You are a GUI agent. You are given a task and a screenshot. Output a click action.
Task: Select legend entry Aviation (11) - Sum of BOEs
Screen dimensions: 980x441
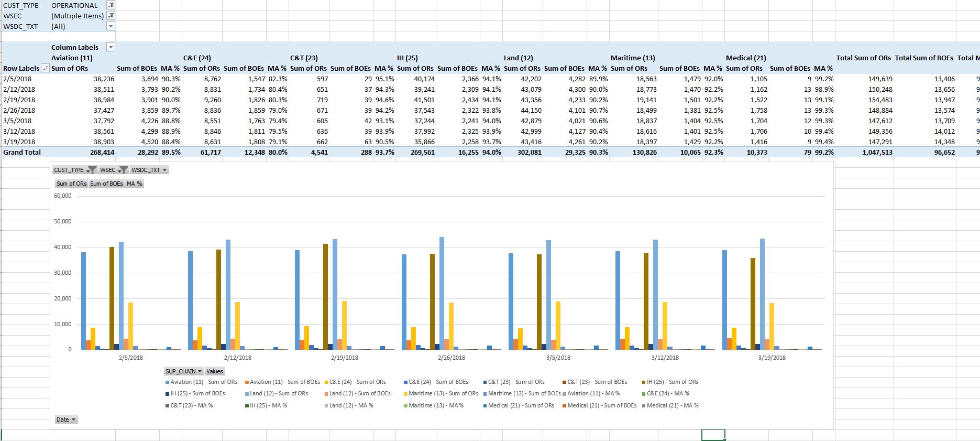click(x=282, y=382)
